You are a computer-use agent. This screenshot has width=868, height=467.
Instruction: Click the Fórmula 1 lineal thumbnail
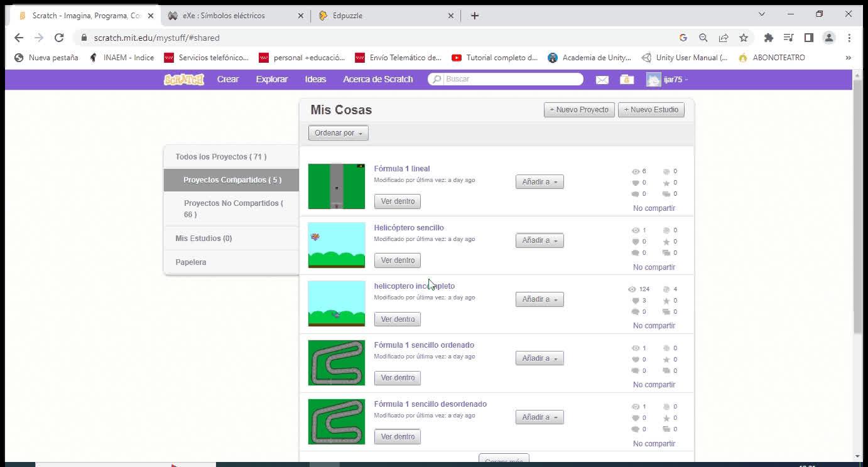337,186
